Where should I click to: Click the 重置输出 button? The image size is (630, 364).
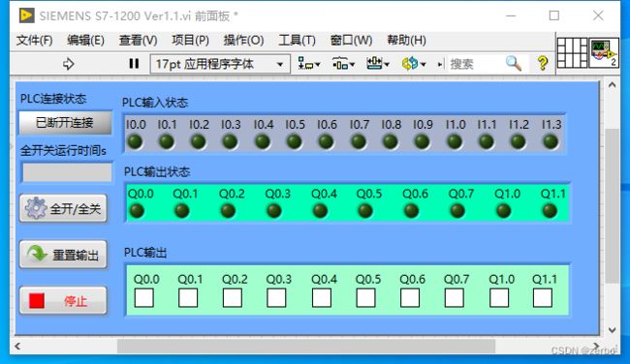coord(63,255)
